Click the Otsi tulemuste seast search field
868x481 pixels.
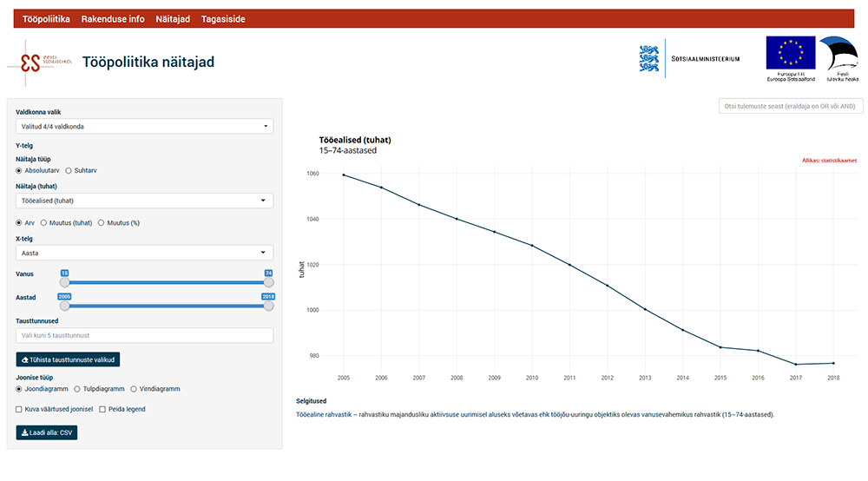coord(791,106)
